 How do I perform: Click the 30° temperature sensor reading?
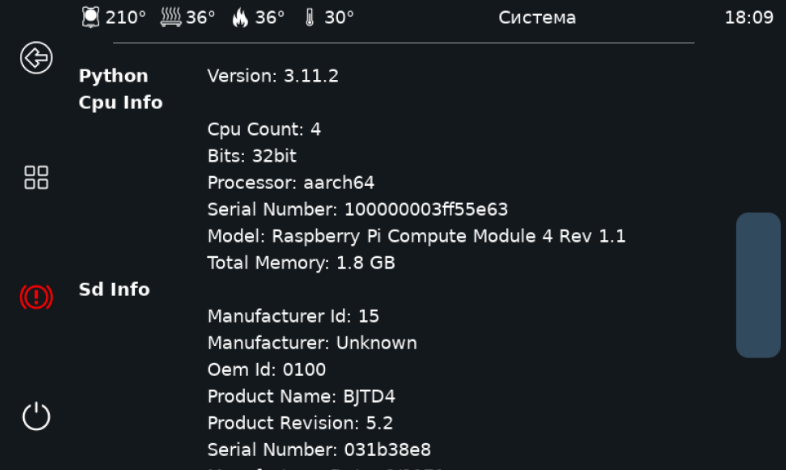pos(339,18)
